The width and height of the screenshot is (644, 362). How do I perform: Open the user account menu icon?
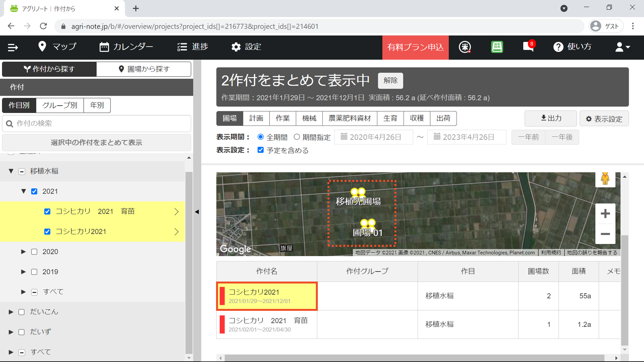622,47
